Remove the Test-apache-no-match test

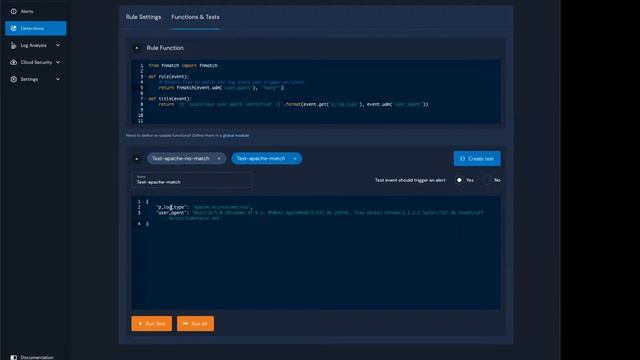click(219, 159)
